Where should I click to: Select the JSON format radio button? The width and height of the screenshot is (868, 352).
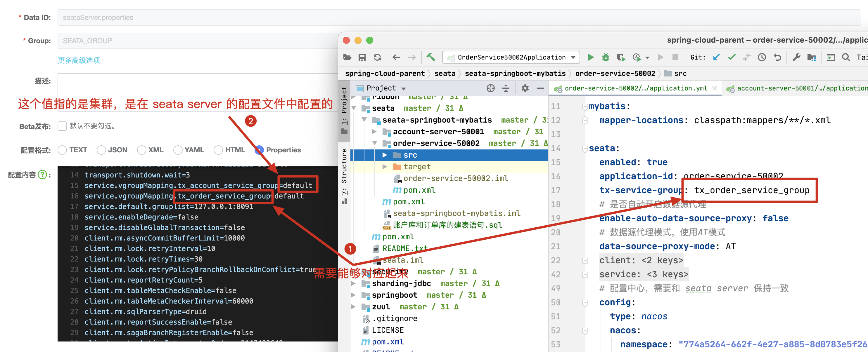click(101, 150)
